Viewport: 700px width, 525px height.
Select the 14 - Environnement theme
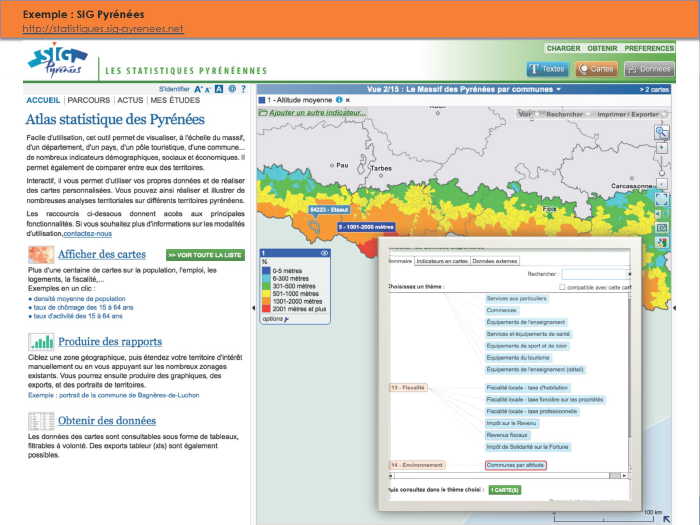(417, 465)
